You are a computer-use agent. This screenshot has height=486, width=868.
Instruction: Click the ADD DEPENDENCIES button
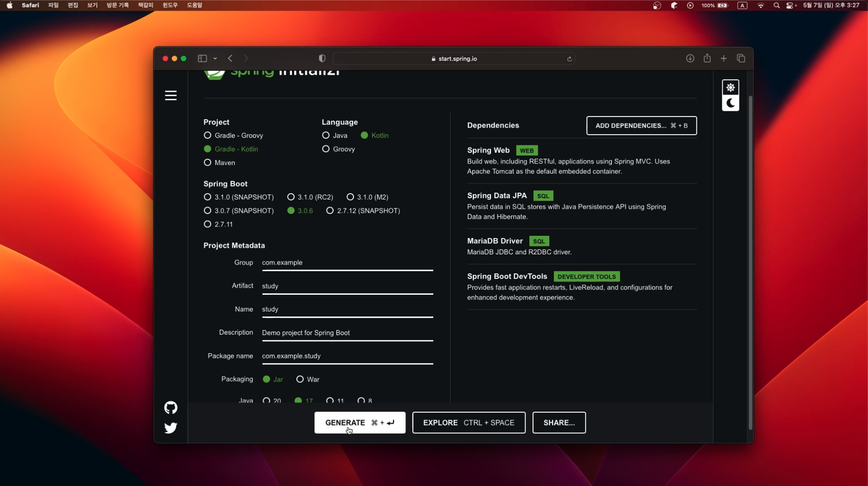point(641,125)
